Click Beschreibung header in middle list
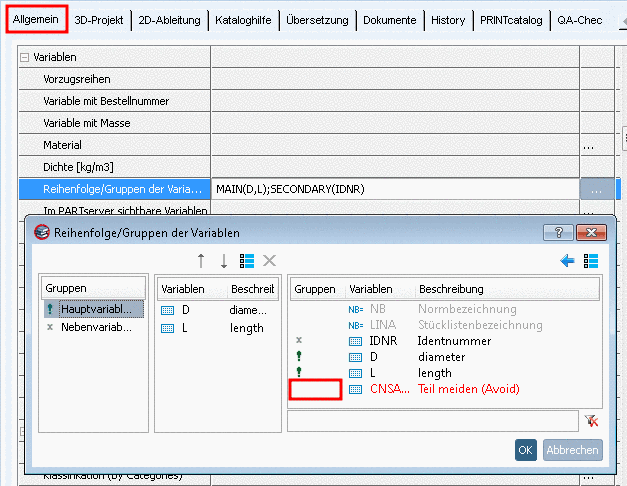This screenshot has width=627, height=486. pyautogui.click(x=253, y=289)
